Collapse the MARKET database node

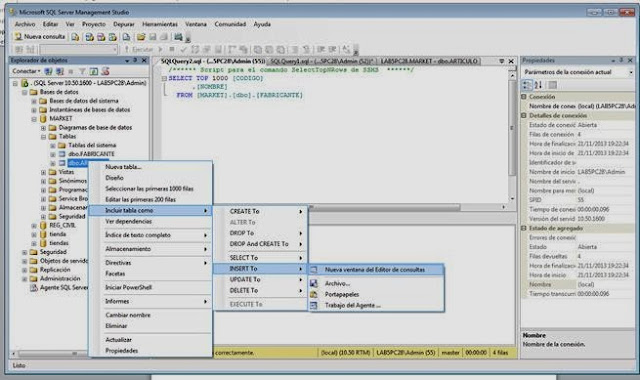tap(34, 119)
